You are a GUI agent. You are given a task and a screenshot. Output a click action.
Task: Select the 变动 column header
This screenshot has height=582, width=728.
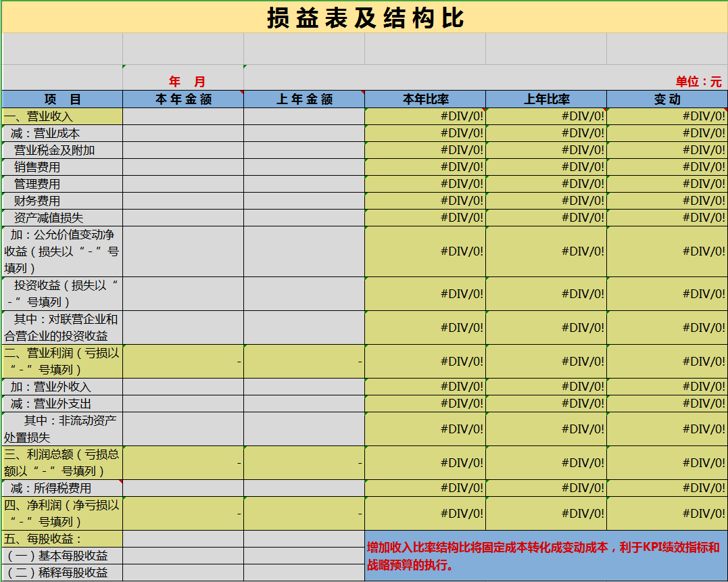[x=667, y=99]
